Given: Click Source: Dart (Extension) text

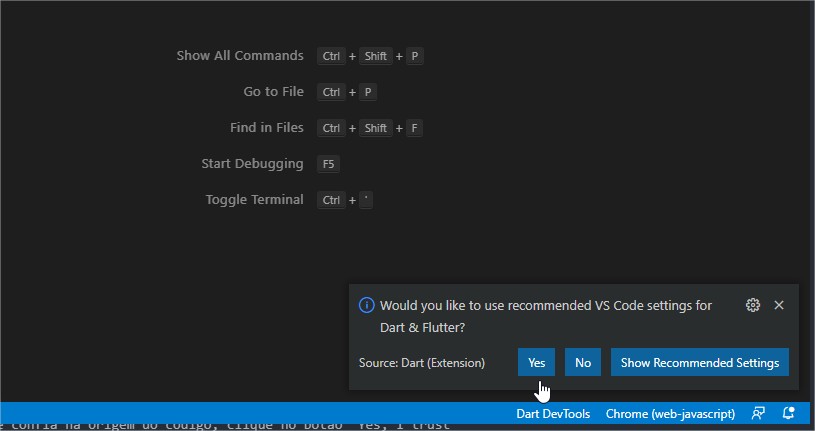Looking at the screenshot, I should pyautogui.click(x=422, y=363).
